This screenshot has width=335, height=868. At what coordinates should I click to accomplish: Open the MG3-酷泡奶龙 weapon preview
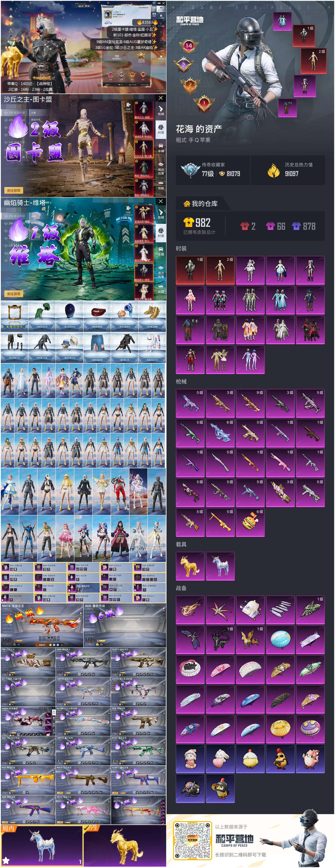pos(28,780)
